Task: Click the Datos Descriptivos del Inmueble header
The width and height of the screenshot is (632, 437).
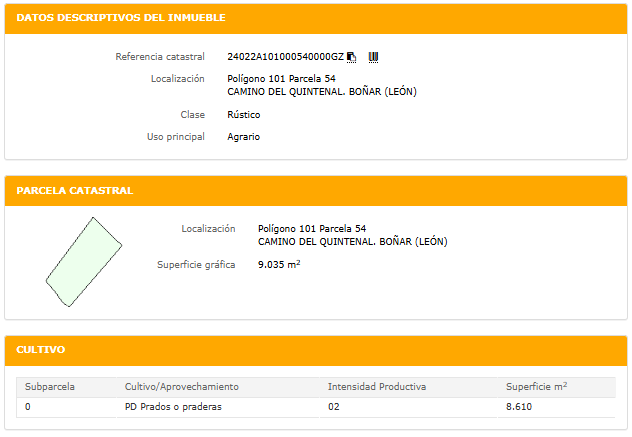Action: (x=121, y=18)
